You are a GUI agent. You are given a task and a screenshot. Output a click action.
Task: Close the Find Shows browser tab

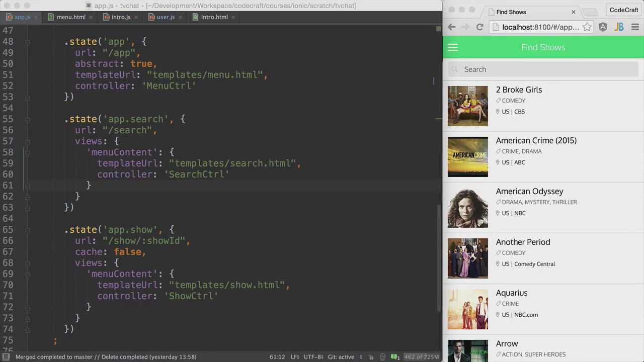pos(573,12)
